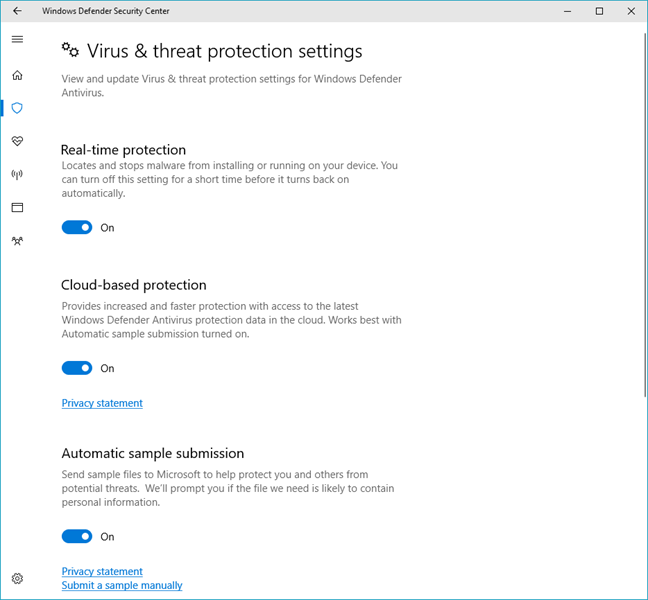Maximize the Security Center window
Screen dimensions: 648x600
[x=599, y=11]
